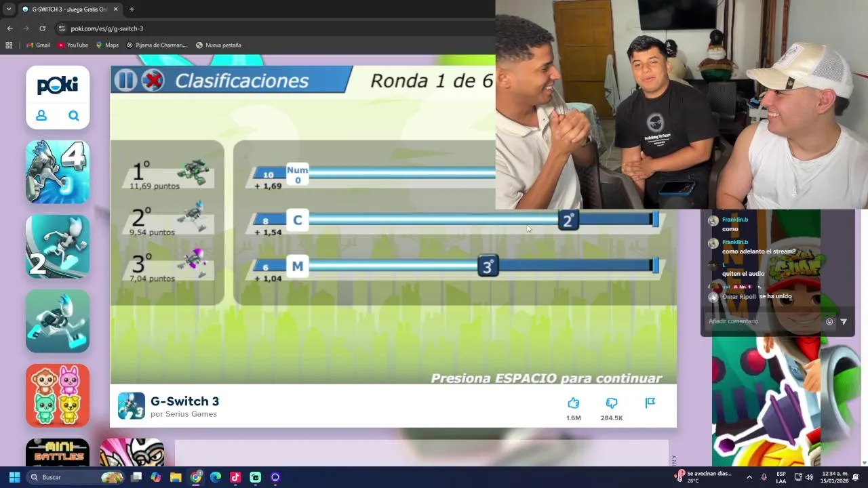Screen dimensions: 868x488
Task: Like G-Switch 3 with thumbs up
Action: (x=574, y=403)
